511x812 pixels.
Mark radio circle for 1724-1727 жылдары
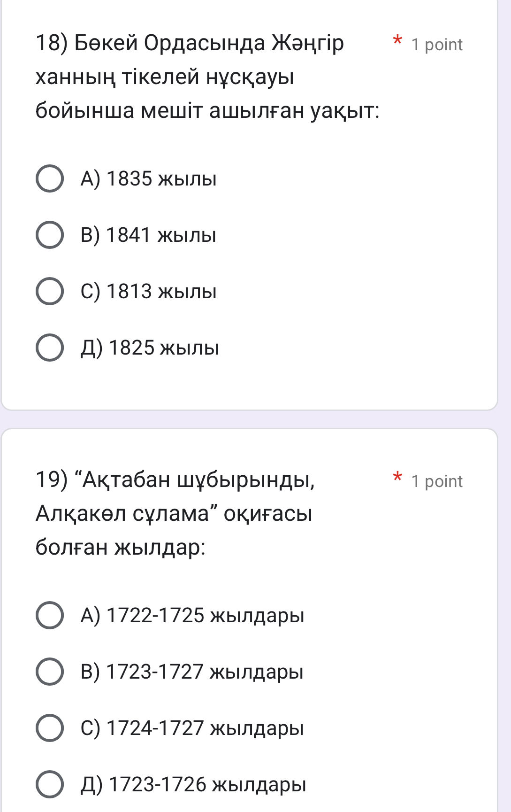click(50, 728)
